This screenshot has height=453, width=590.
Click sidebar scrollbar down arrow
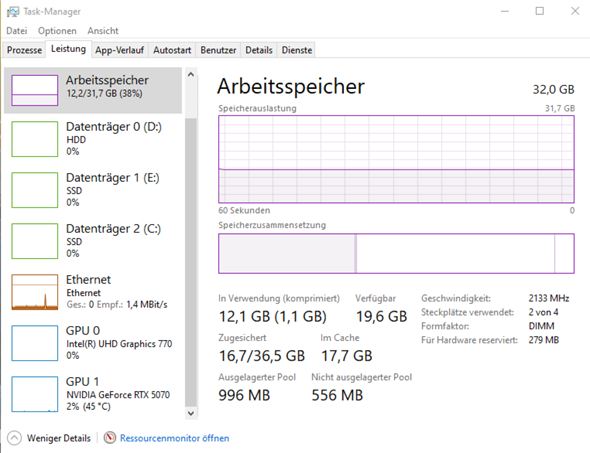191,413
